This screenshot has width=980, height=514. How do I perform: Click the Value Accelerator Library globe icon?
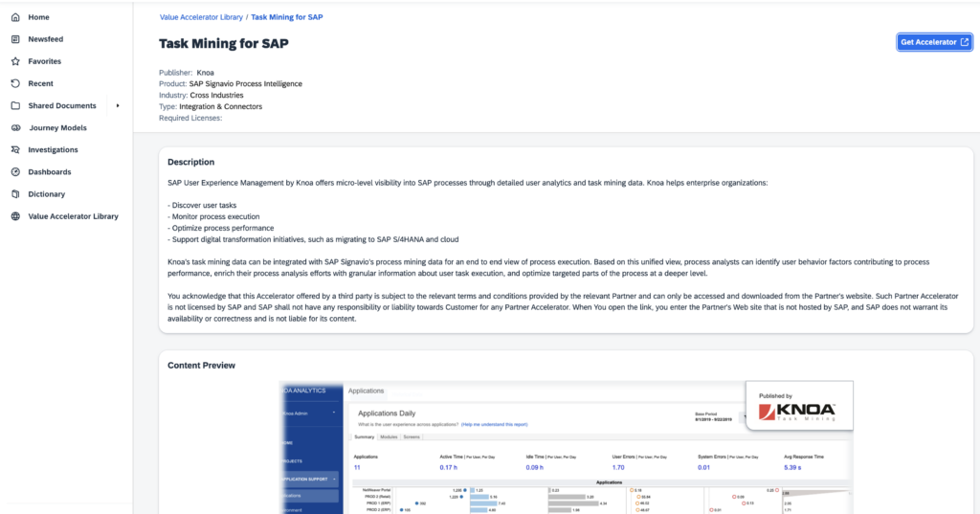15,216
